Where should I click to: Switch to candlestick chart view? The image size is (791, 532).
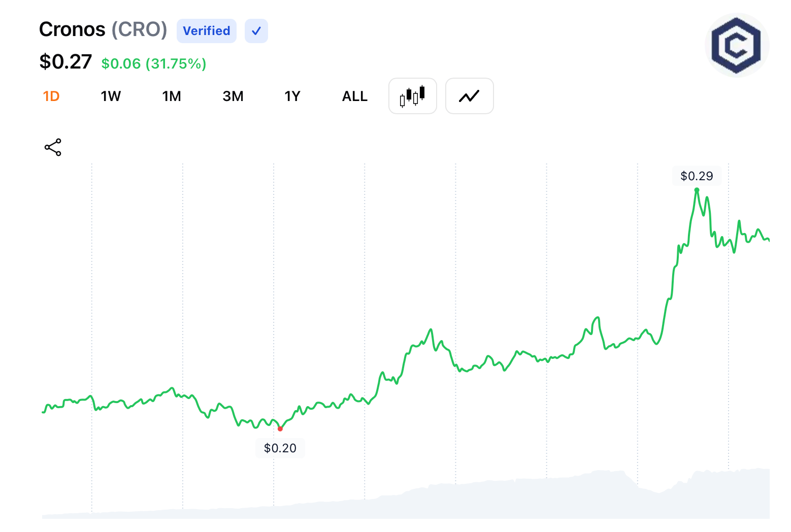pos(412,96)
